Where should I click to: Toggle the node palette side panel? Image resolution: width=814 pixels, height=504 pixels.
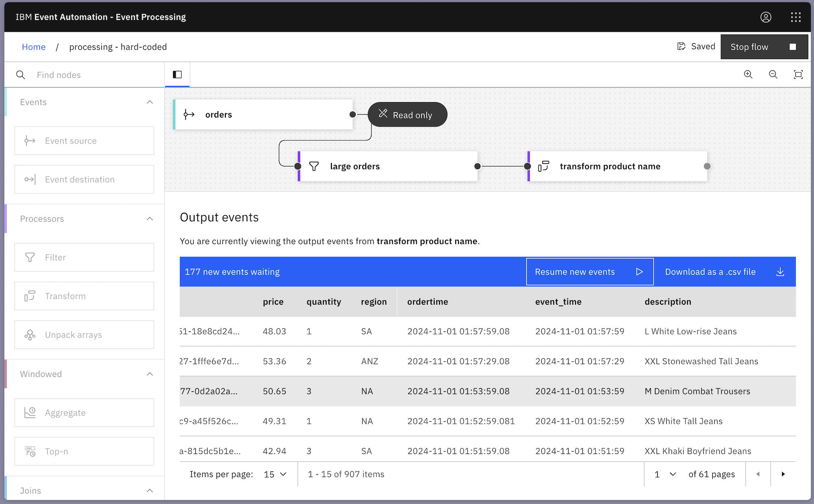tap(177, 74)
